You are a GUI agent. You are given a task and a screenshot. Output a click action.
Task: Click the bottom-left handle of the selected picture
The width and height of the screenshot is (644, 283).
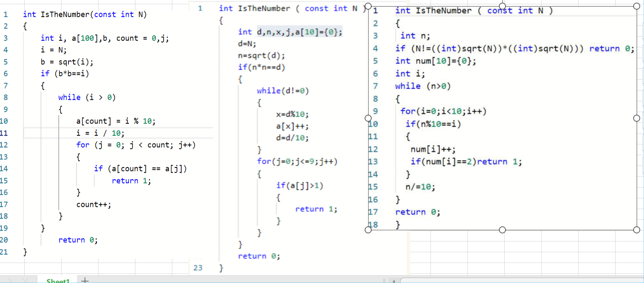pos(368,230)
